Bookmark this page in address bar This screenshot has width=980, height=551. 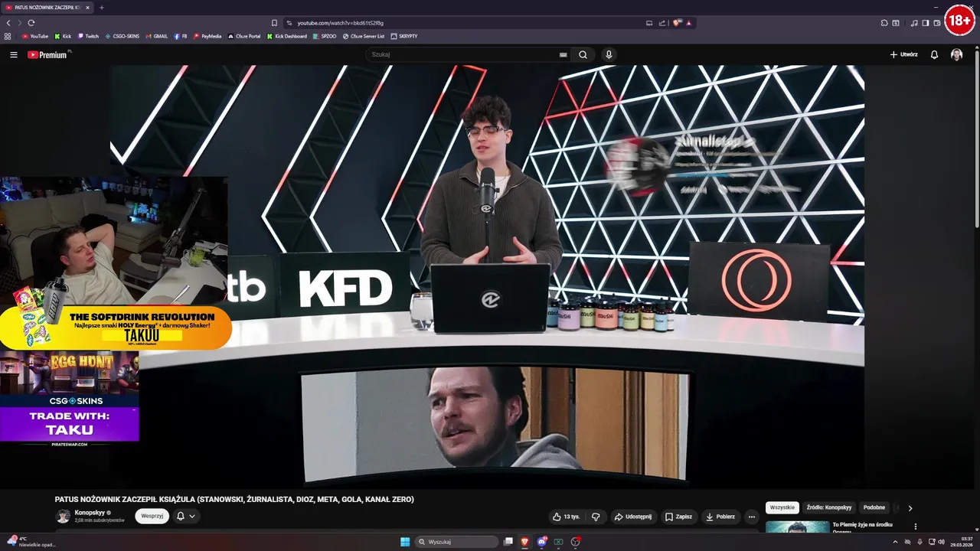coord(274,23)
